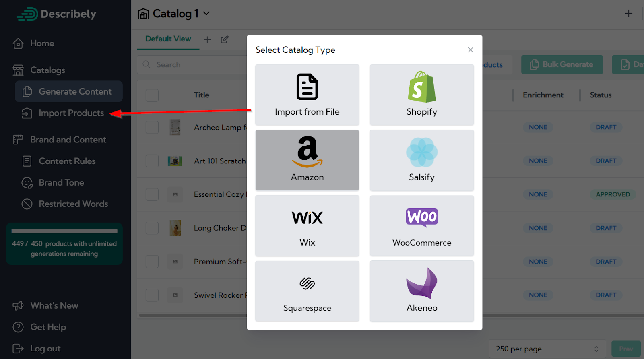Click the plus icon at top right
The height and width of the screenshot is (359, 644).
pyautogui.click(x=629, y=14)
